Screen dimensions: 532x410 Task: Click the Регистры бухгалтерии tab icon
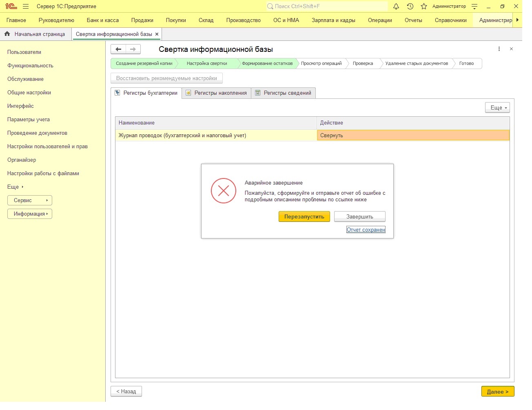(x=117, y=93)
